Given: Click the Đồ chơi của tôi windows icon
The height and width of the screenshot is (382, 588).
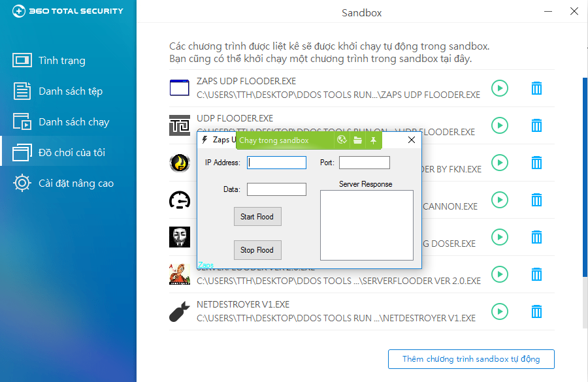Looking at the screenshot, I should point(22,153).
